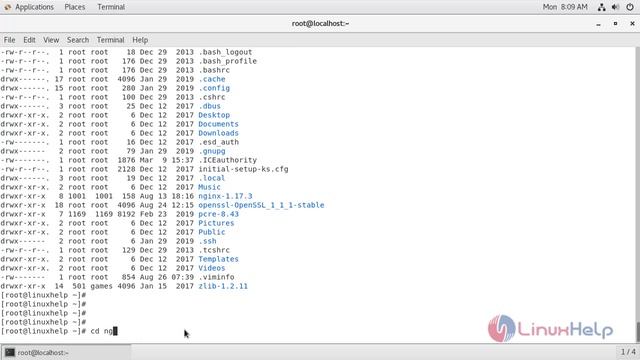Click the terminal icon in taskbar
The height and width of the screenshot is (360, 640).
[x=10, y=352]
